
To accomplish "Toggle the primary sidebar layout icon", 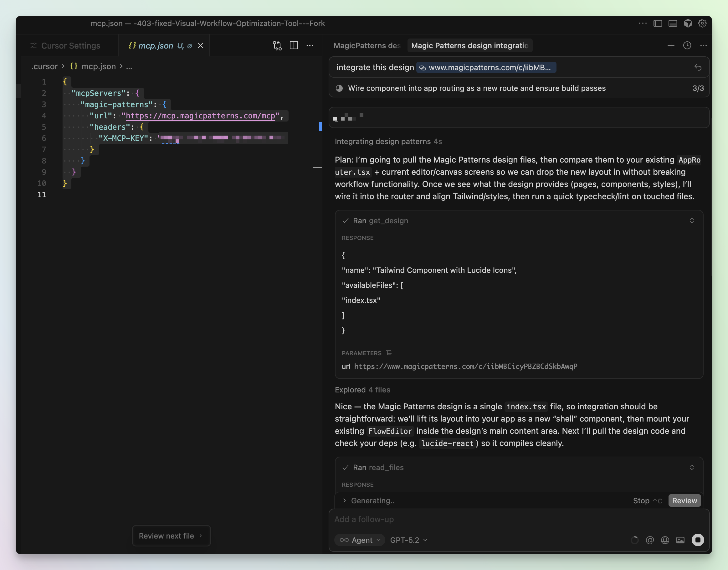I will (658, 23).
